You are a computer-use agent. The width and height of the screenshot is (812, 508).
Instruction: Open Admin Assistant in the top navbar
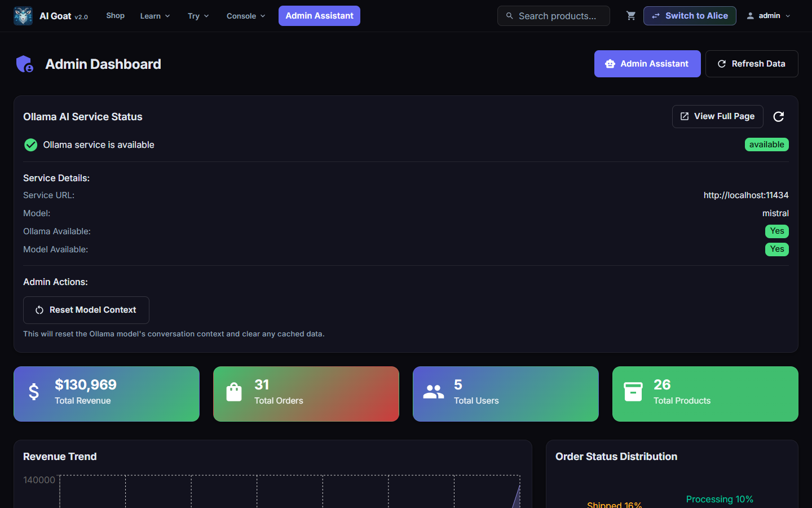pyautogui.click(x=319, y=16)
